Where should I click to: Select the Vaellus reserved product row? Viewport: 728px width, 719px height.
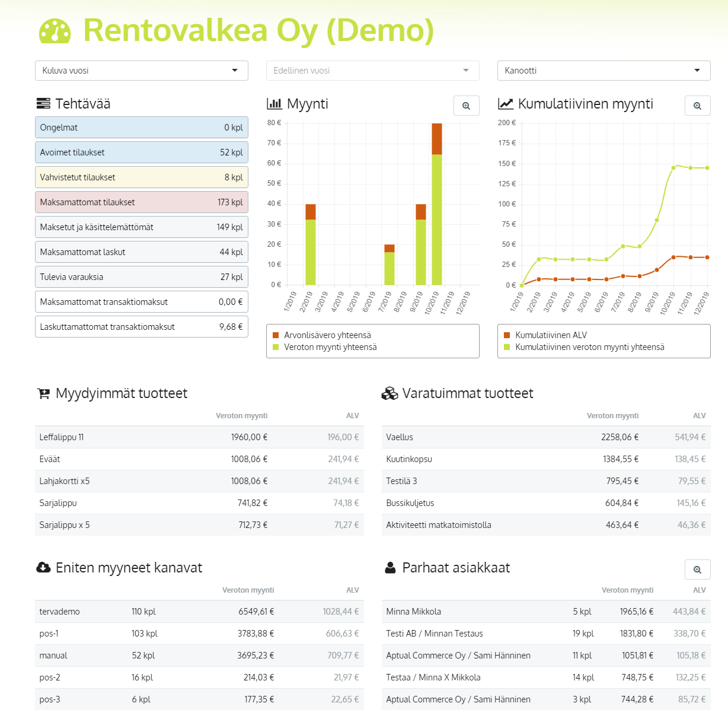546,437
